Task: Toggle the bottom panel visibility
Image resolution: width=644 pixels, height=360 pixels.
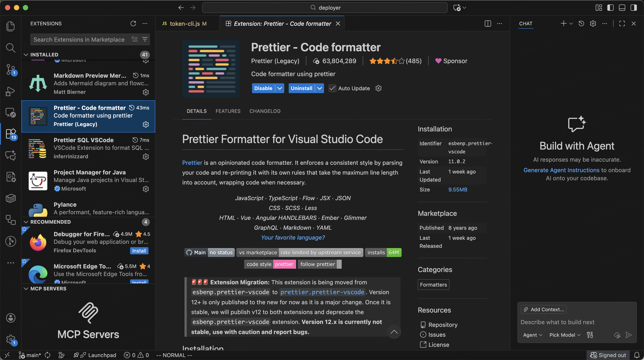Action: [x=622, y=8]
